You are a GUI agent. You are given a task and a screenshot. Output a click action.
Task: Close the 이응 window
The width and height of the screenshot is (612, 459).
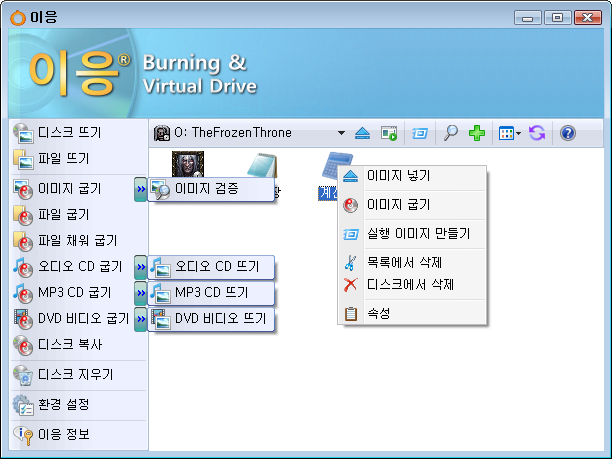587,18
